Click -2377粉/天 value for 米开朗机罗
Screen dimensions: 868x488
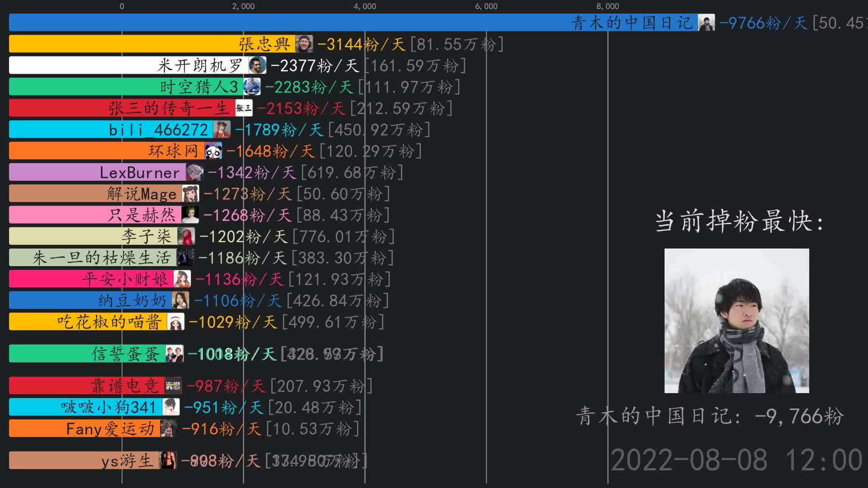click(x=315, y=66)
